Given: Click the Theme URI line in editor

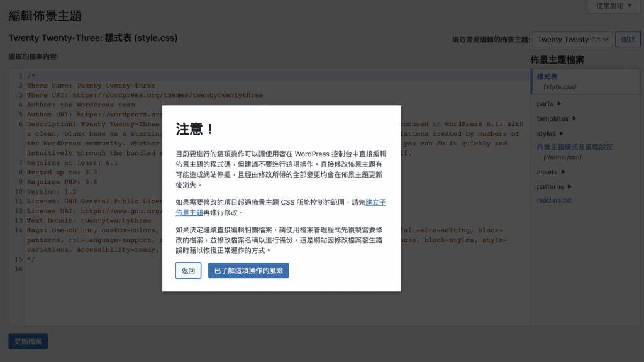Looking at the screenshot, I should (x=145, y=95).
